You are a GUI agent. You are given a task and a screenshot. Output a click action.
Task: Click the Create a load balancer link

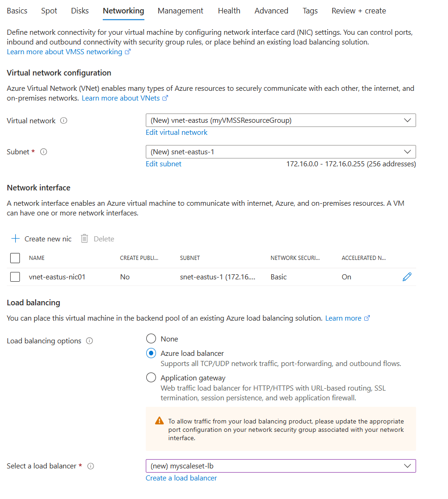181,478
